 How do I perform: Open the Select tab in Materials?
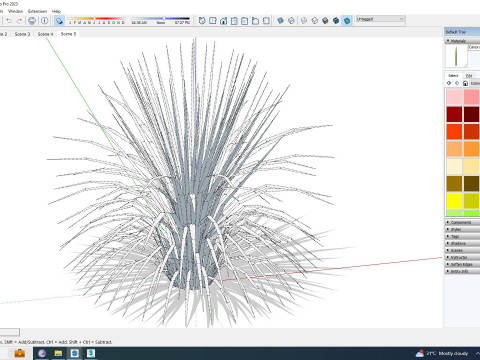coord(453,76)
